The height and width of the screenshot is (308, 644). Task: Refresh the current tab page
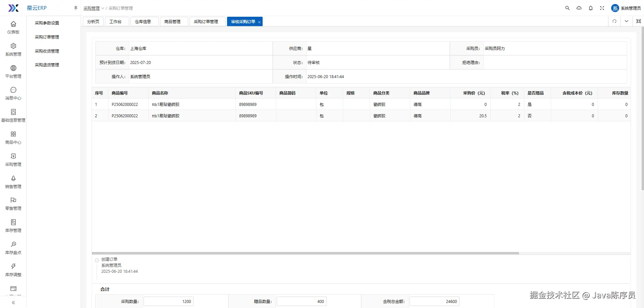[x=614, y=21]
